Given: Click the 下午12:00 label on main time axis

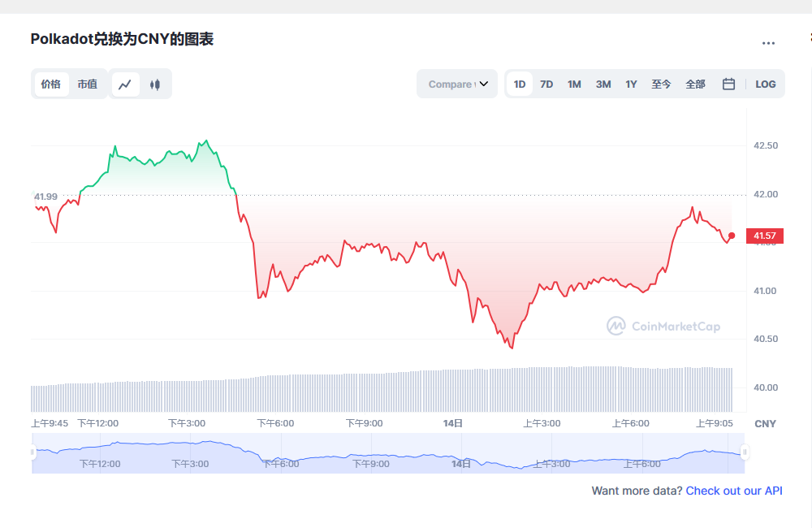Looking at the screenshot, I should pos(98,423).
